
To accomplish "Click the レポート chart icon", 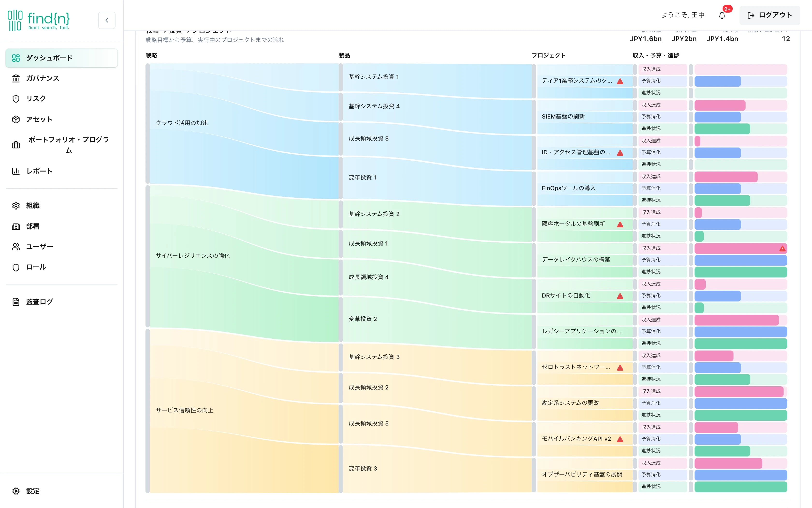I will [16, 171].
